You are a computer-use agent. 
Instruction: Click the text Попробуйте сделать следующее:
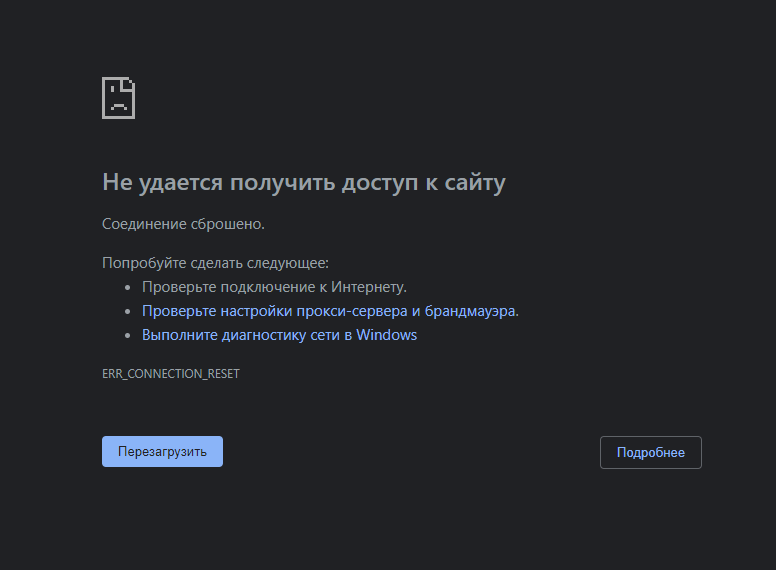point(215,263)
